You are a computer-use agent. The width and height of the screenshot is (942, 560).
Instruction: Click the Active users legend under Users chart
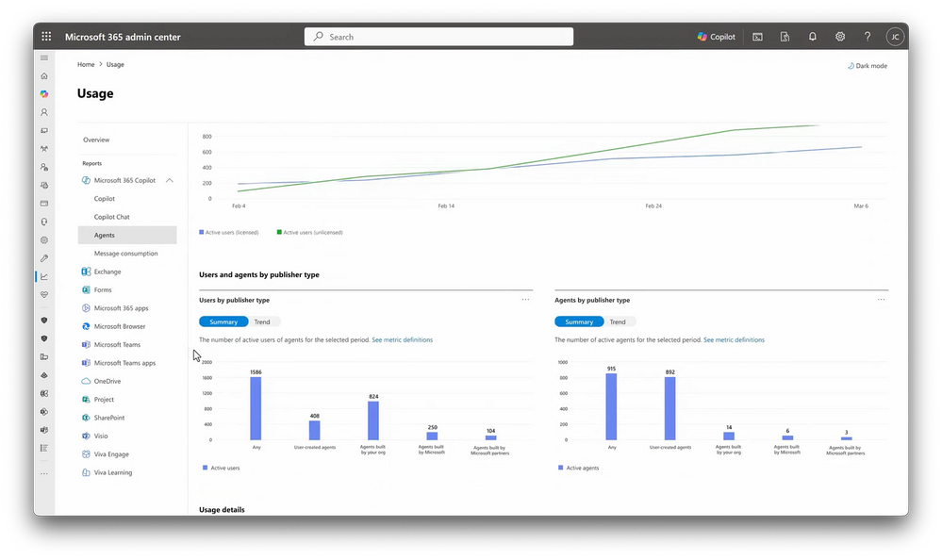[221, 468]
